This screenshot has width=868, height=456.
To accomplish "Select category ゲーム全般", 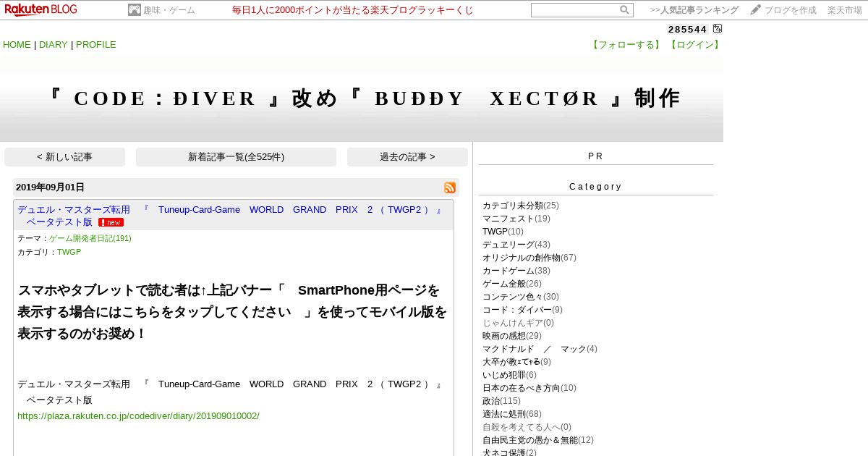I will (x=504, y=284).
